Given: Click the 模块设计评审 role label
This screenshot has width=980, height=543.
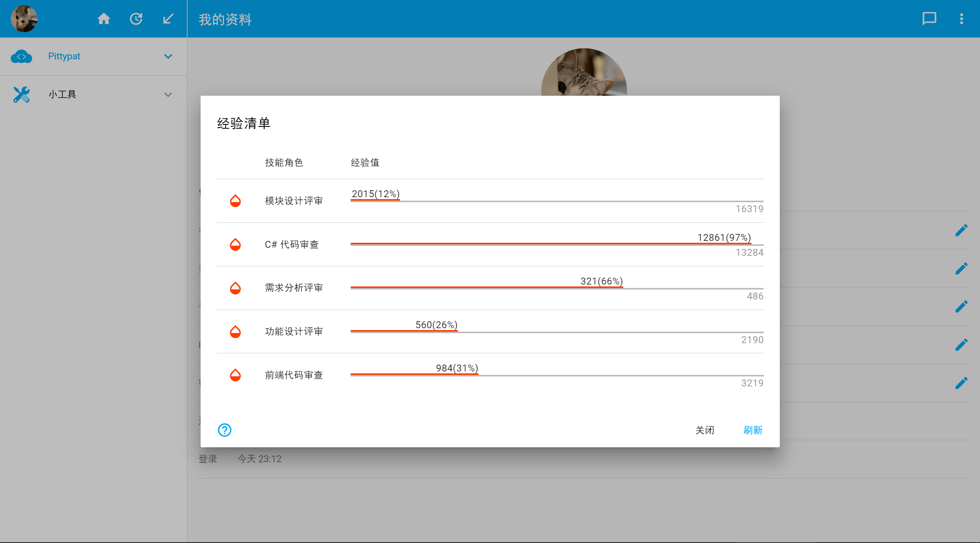Looking at the screenshot, I should click(x=294, y=201).
